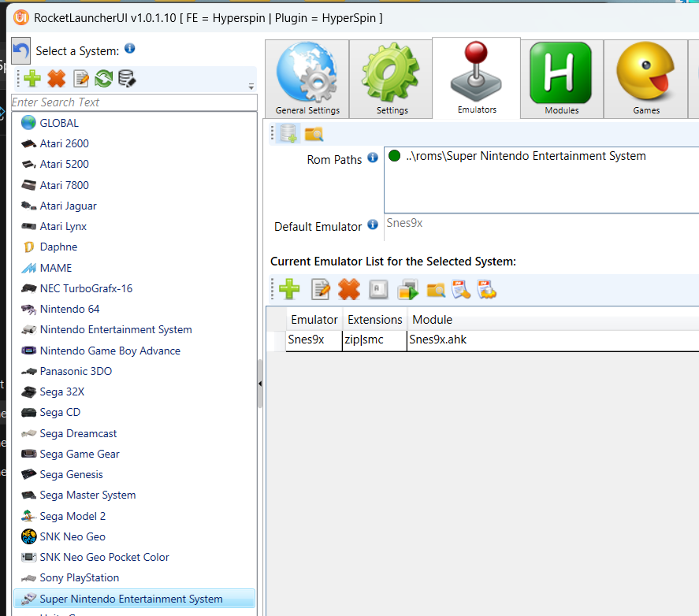The height and width of the screenshot is (616, 699).
Task: Click the folder search icon above Rom Paths
Action: 314,134
